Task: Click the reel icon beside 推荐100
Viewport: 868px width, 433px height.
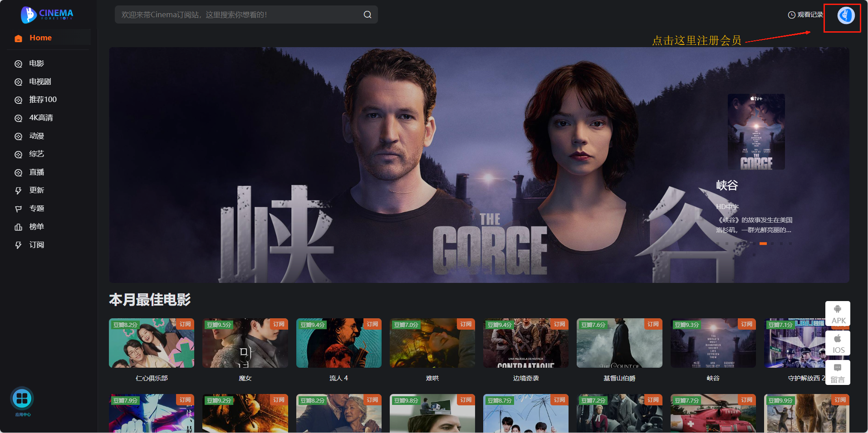Action: point(18,100)
